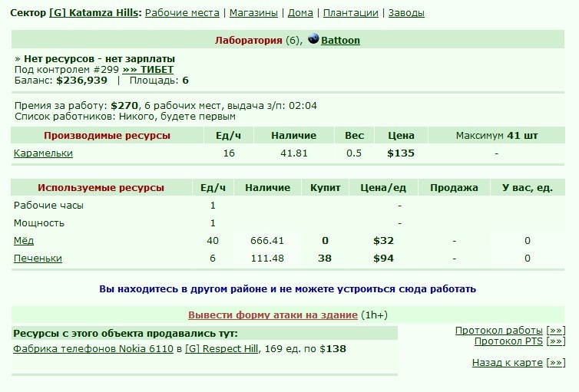Open the Карамельки resource link
Image resolution: width=579 pixels, height=392 pixels.
43,153
